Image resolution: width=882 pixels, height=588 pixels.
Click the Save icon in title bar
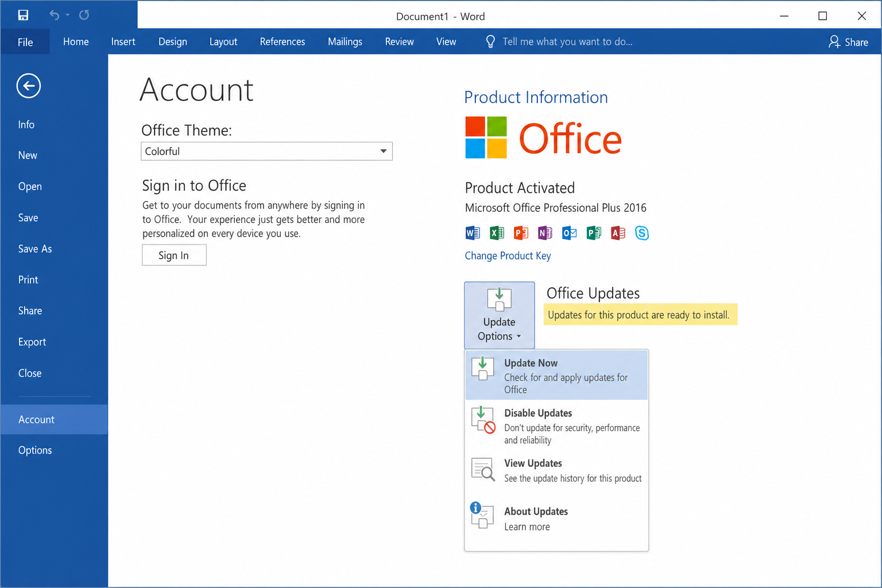click(23, 16)
